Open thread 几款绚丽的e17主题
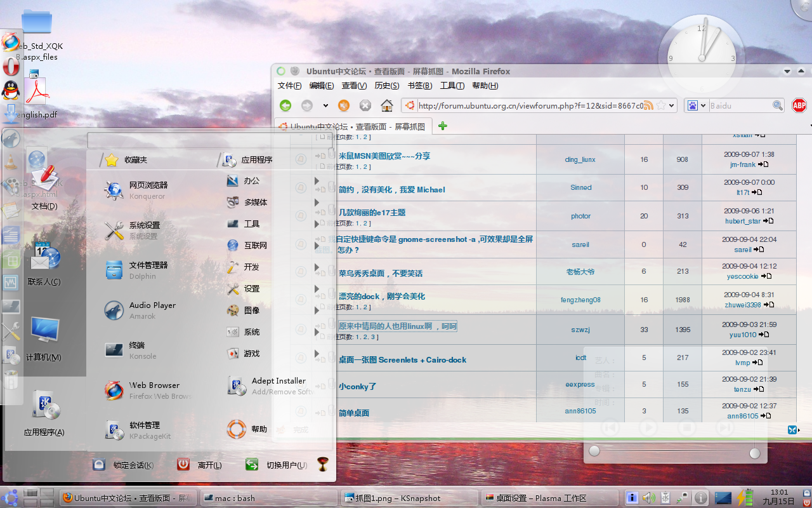This screenshot has height=508, width=812. (x=372, y=212)
